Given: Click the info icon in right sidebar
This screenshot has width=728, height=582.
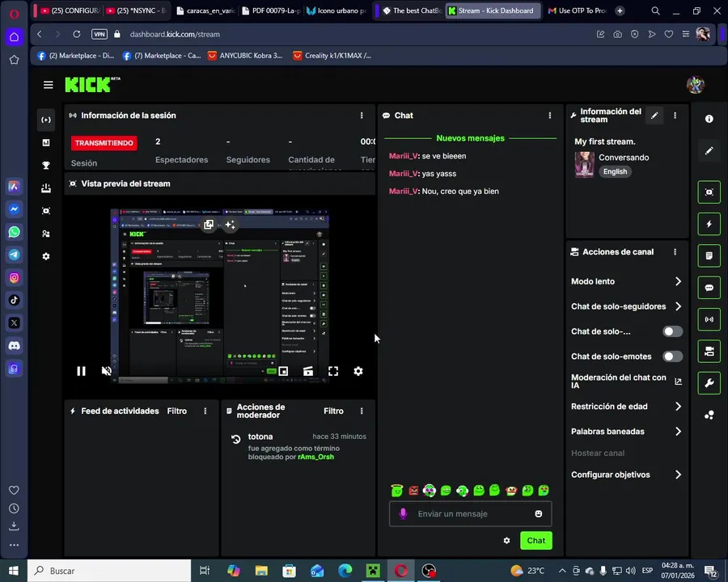Looking at the screenshot, I should tap(709, 120).
